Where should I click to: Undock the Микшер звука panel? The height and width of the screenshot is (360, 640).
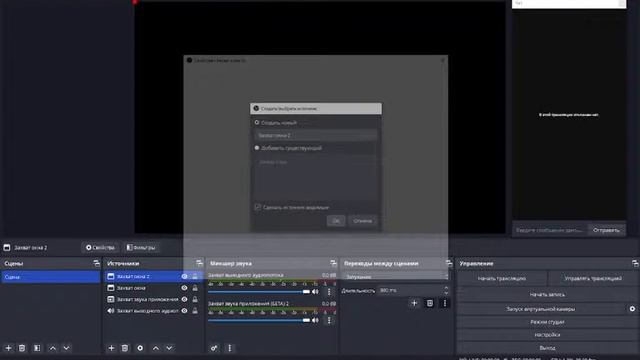pyautogui.click(x=333, y=263)
